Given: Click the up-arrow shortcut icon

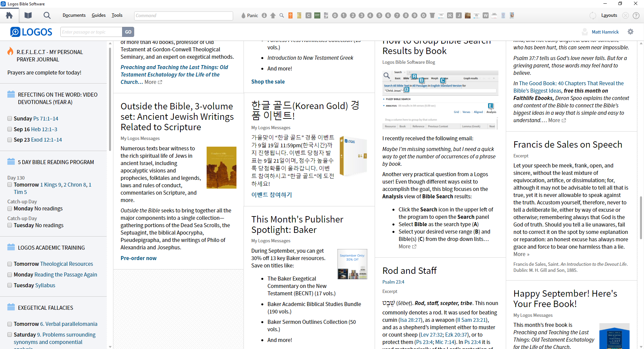Looking at the screenshot, I should pyautogui.click(x=273, y=15).
